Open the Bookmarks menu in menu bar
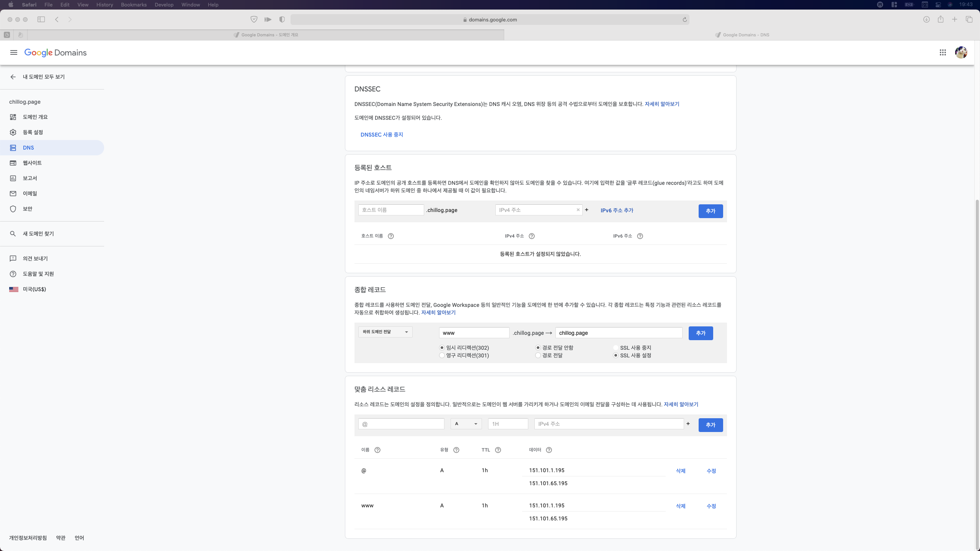This screenshot has width=980, height=551. pyautogui.click(x=134, y=5)
